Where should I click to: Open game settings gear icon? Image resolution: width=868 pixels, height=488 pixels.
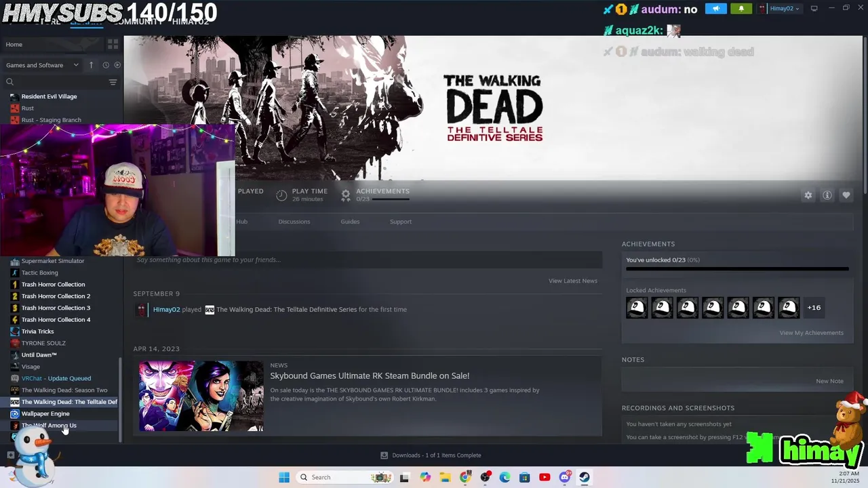pyautogui.click(x=808, y=195)
